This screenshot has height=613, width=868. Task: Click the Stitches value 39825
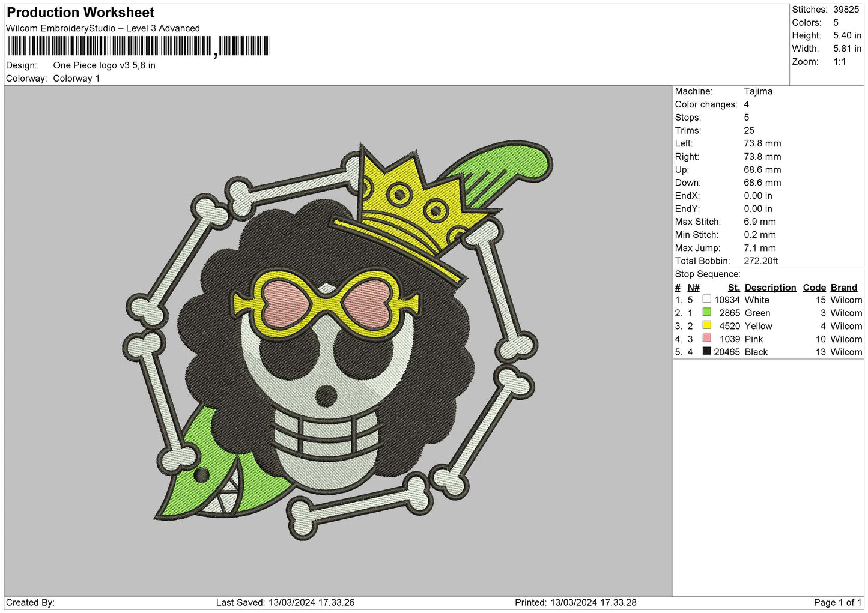click(846, 10)
